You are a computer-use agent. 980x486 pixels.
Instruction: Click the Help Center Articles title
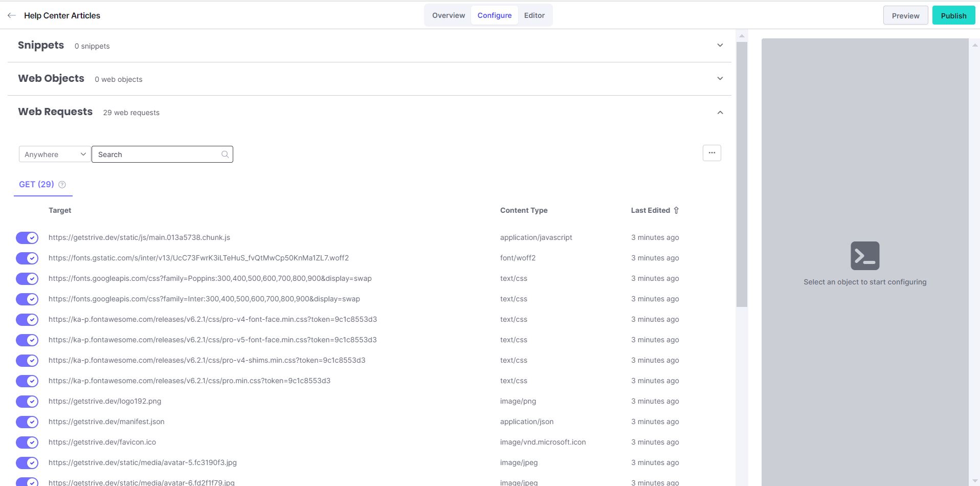pos(62,15)
